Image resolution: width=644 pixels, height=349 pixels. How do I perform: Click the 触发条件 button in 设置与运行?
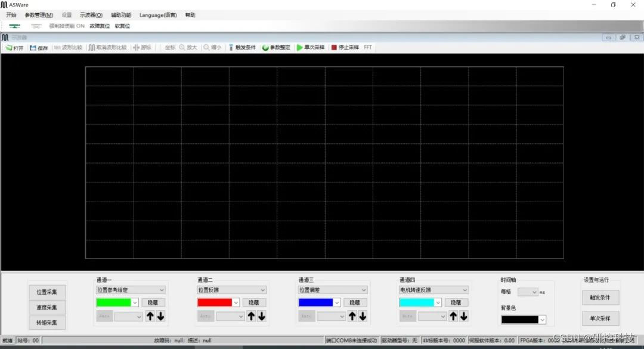coord(600,297)
